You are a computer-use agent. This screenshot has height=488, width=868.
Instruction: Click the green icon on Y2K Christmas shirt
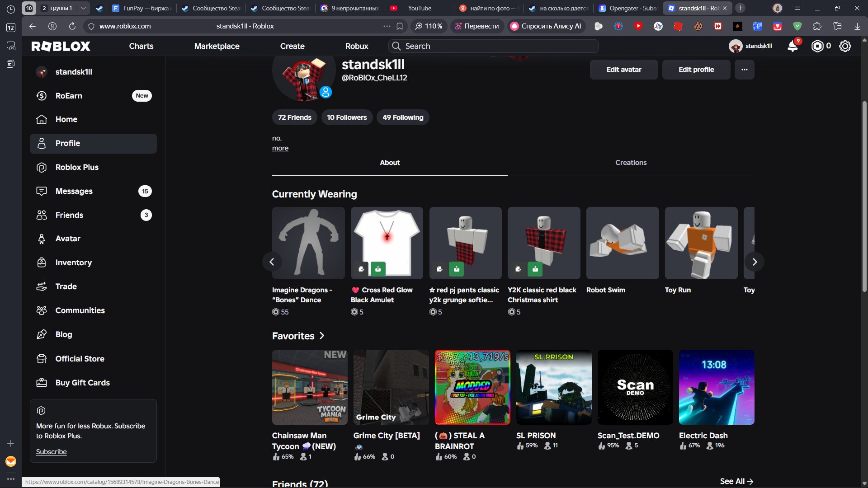click(535, 269)
